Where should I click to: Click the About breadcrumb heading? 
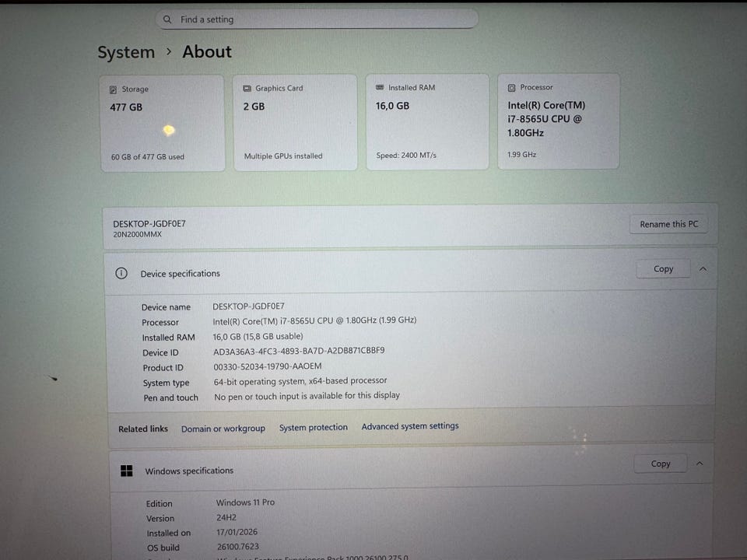click(207, 51)
